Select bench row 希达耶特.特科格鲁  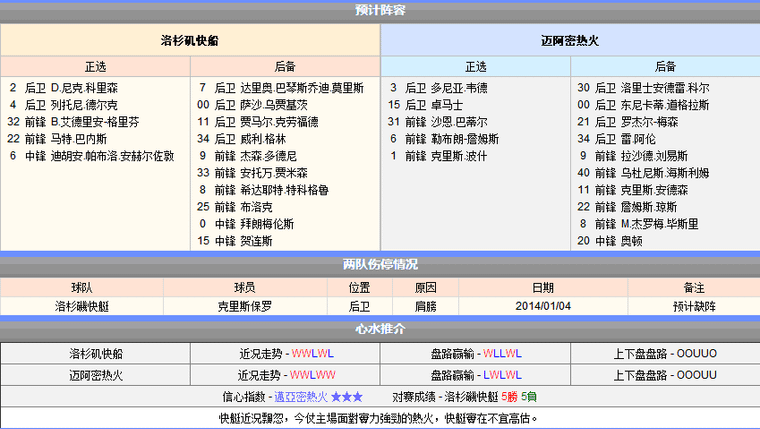tap(263, 190)
